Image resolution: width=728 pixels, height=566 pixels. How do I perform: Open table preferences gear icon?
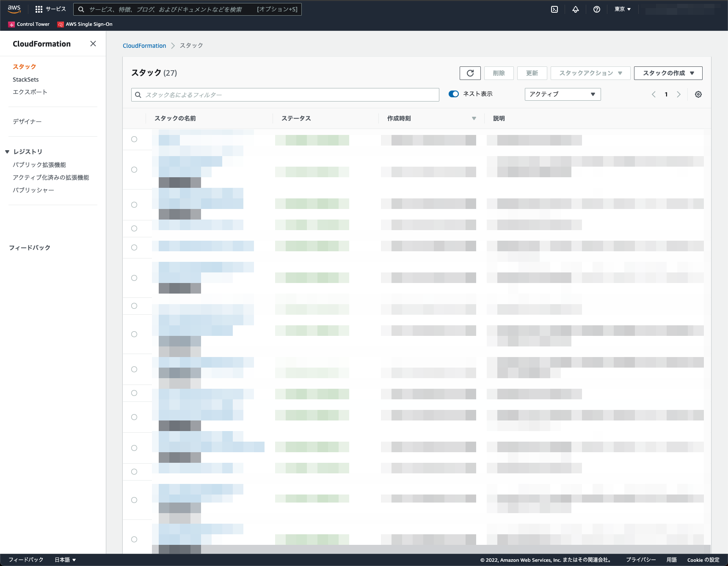click(698, 94)
